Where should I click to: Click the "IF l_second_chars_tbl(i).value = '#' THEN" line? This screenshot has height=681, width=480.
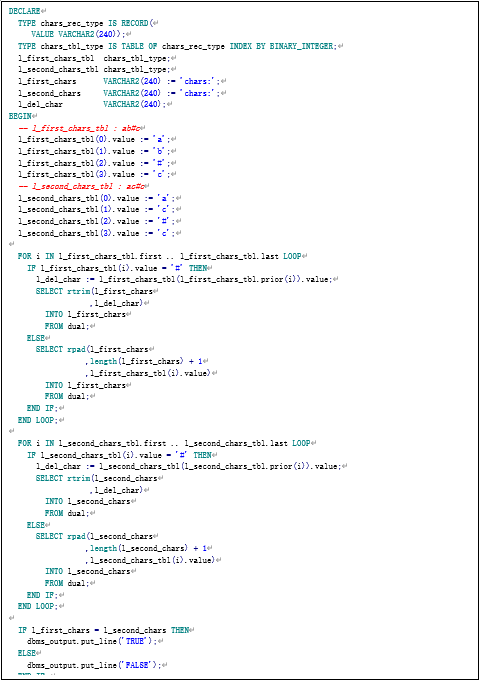(119, 455)
